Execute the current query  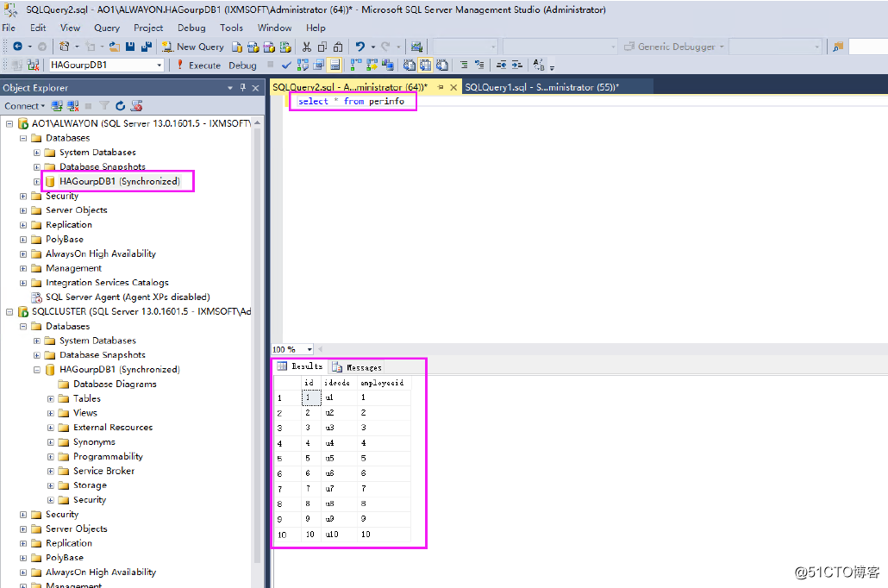(198, 66)
